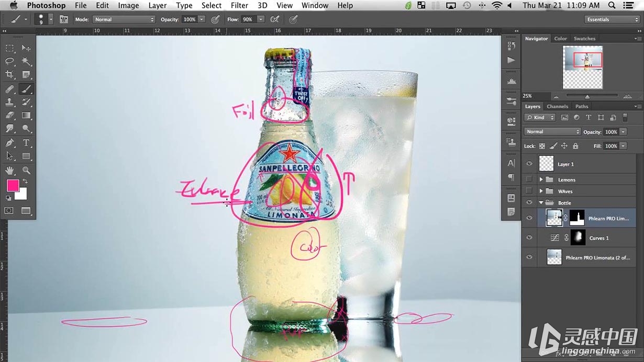This screenshot has width=644, height=362.
Task: Click the Curves 1 layer mask thumbnail
Action: click(x=578, y=237)
